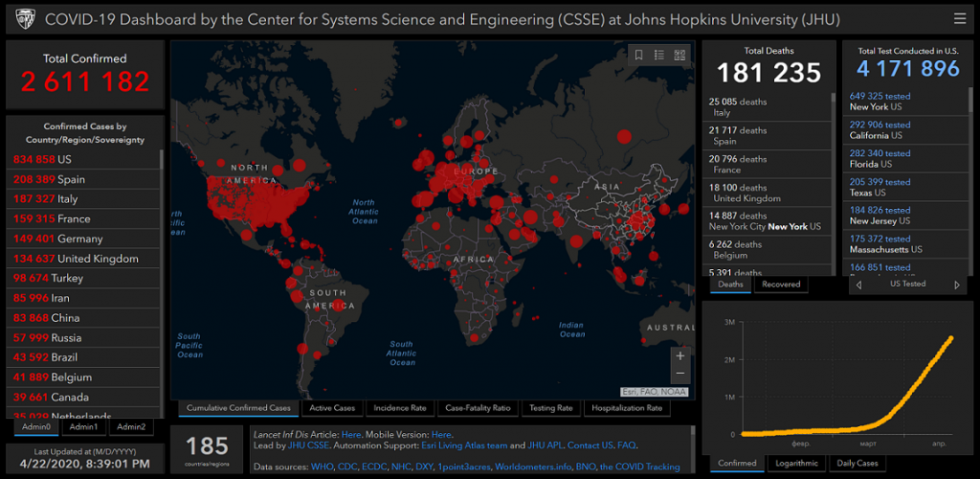The image size is (980, 479).
Task: Select the 187 327 Italy row
Action: click(x=84, y=199)
